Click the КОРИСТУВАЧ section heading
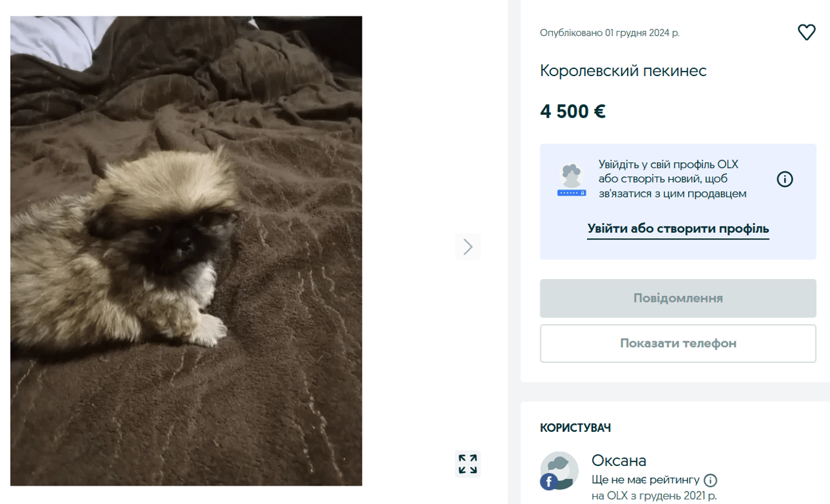This screenshot has width=830, height=504. point(575,427)
